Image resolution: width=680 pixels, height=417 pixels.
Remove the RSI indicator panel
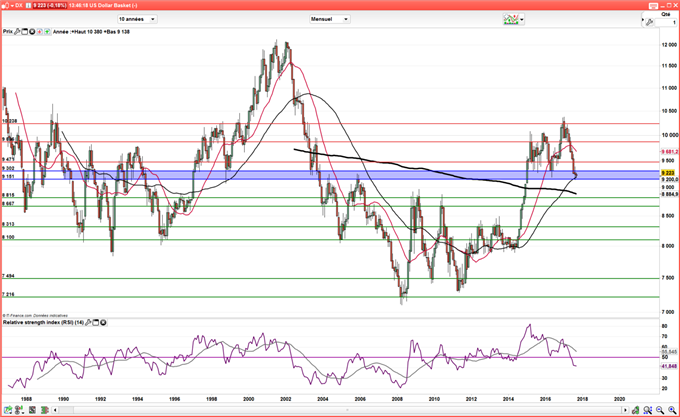pos(103,323)
